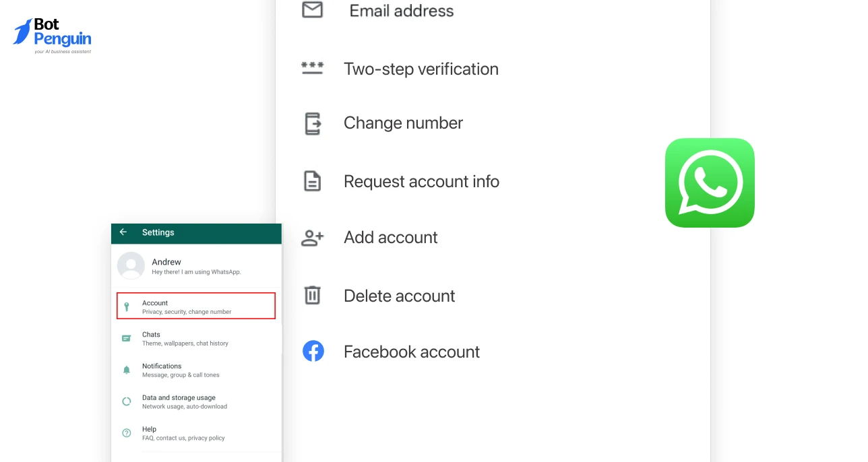
Task: Select the highlighted Account settings entry
Action: (195, 306)
